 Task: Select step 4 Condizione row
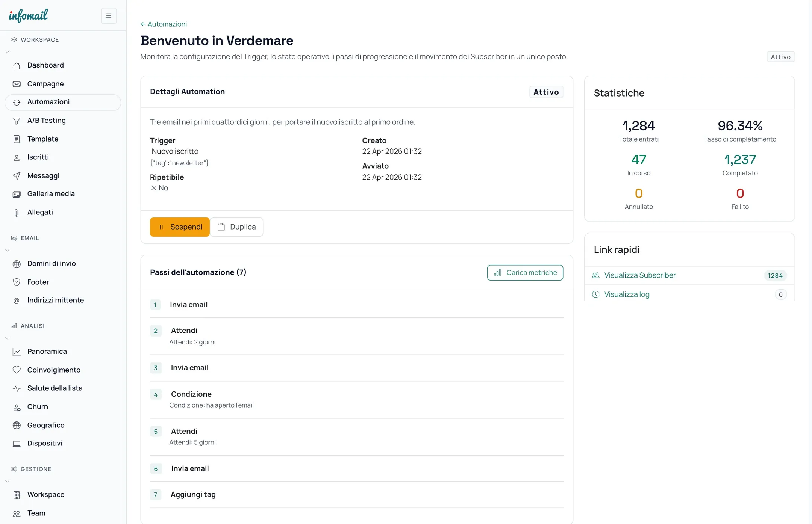point(357,400)
